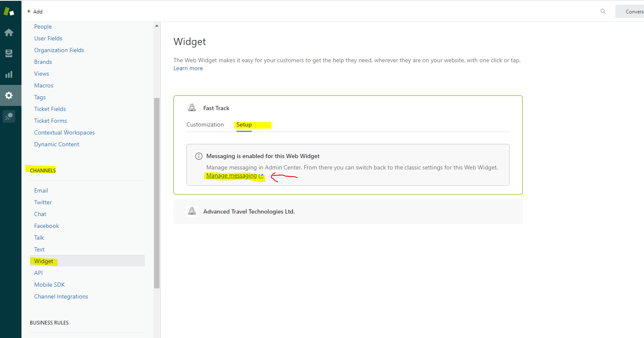The image size is (644, 338).
Task: Open the Reporting bar chart icon
Action: (9, 74)
